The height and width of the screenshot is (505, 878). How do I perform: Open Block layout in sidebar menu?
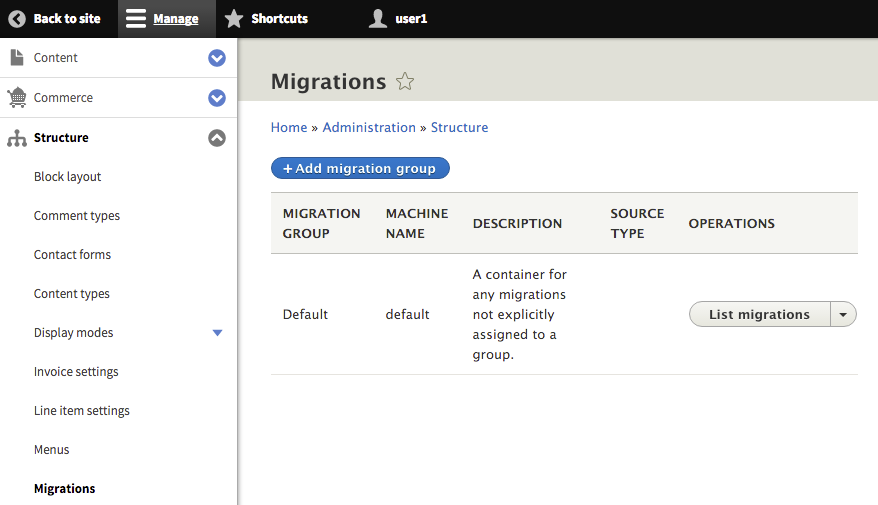(68, 177)
